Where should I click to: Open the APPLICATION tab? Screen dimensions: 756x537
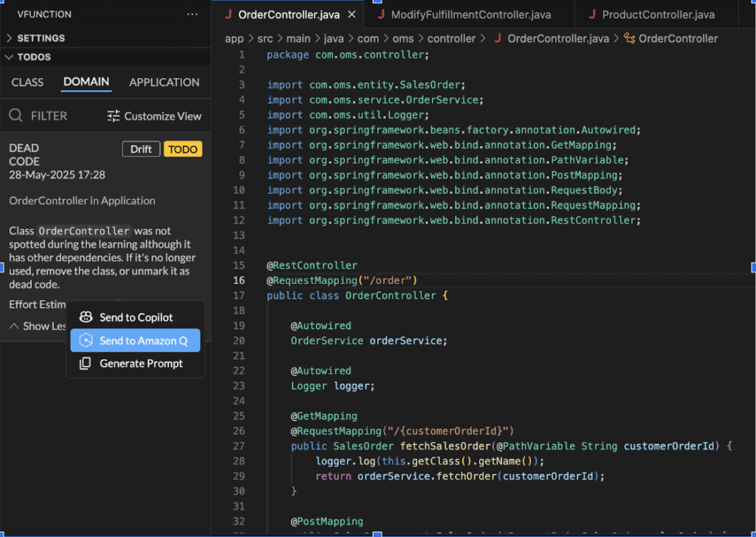click(x=164, y=83)
